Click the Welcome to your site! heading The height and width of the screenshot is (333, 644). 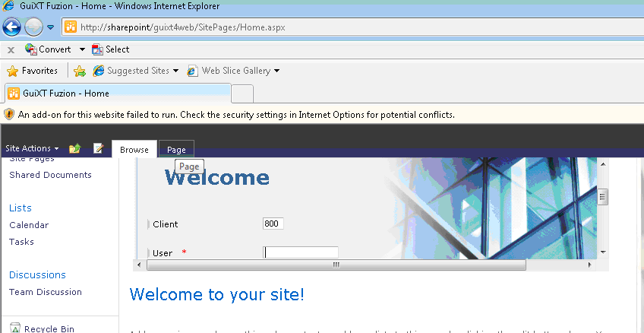217,295
